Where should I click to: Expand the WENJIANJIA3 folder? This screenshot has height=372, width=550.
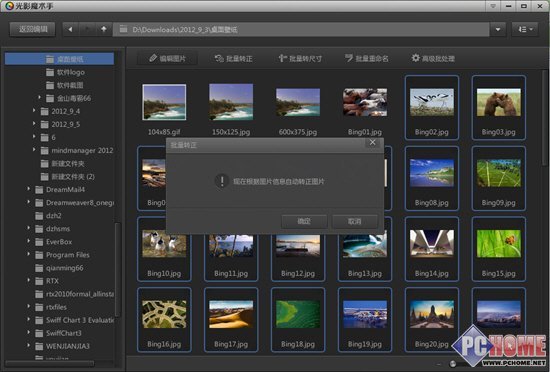28,345
